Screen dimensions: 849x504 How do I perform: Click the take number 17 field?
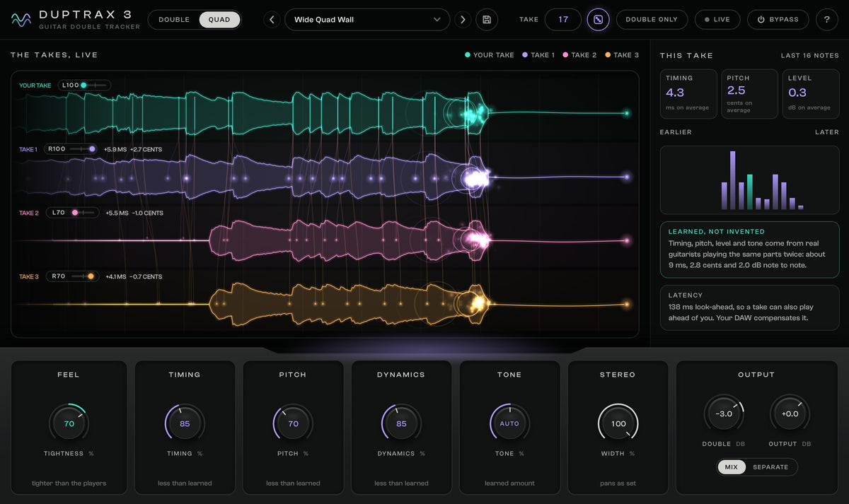pyautogui.click(x=563, y=20)
